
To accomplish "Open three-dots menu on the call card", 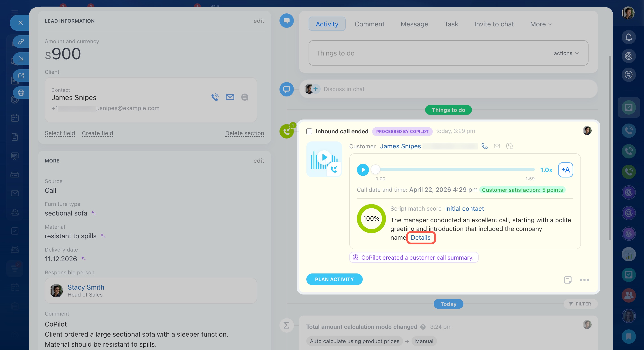I will click(x=584, y=280).
